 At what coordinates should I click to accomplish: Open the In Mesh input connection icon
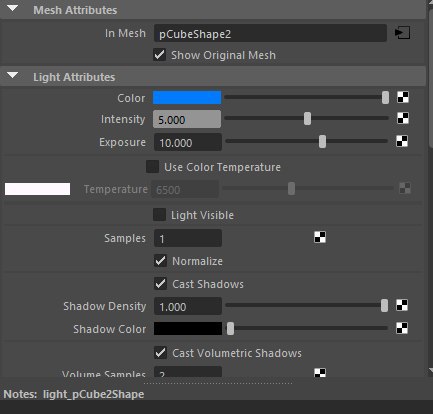pos(402,33)
